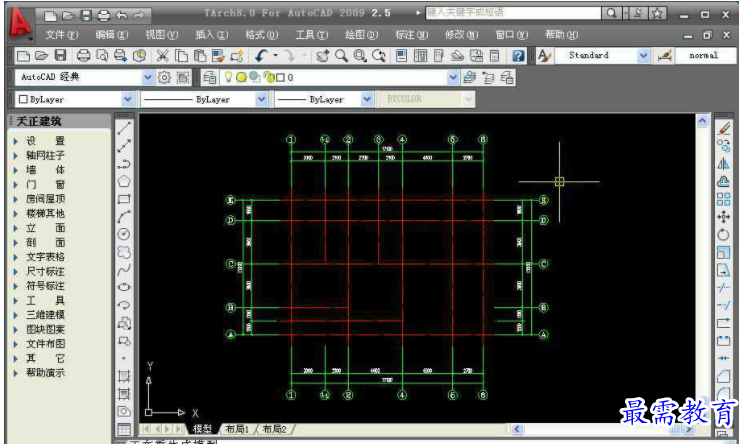Image resolution: width=744 pixels, height=444 pixels.
Task: Click the Save disk icon in standard toolbar
Action: coord(60,56)
